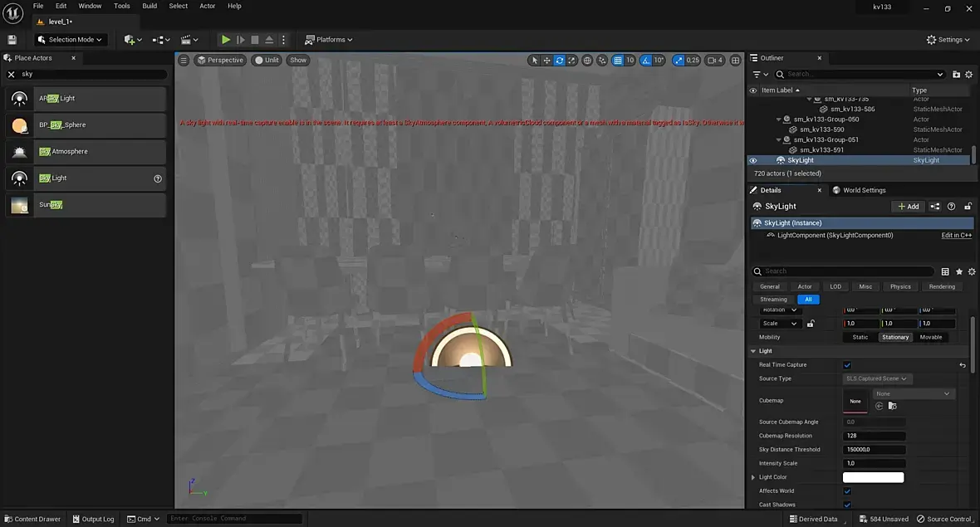
Task: Filter Details by the Physics category
Action: [x=900, y=286]
